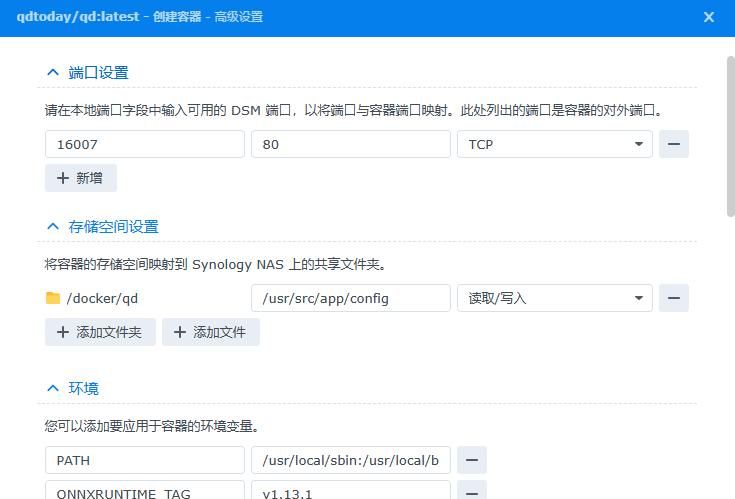Click the 新增 port button

pyautogui.click(x=81, y=178)
